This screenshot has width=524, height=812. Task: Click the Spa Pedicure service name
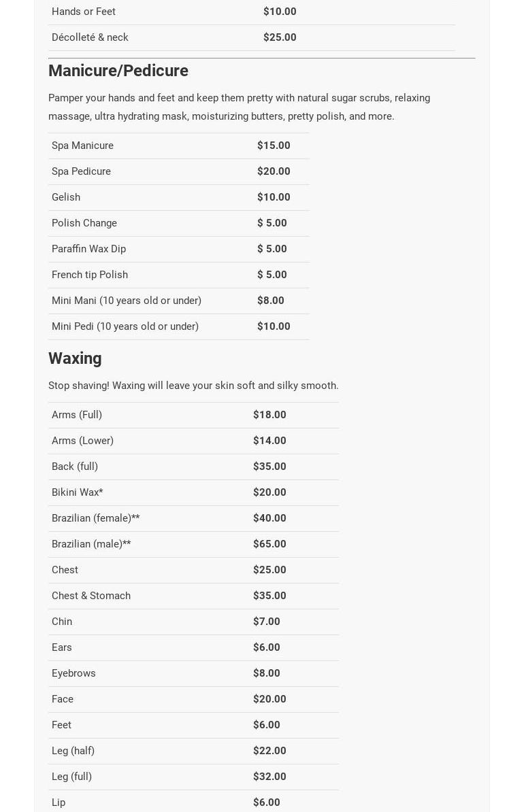coord(81,171)
